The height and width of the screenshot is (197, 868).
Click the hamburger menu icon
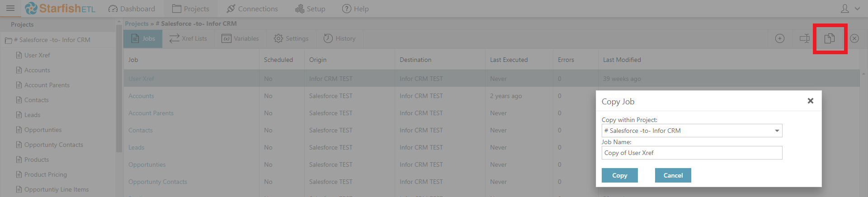point(10,8)
